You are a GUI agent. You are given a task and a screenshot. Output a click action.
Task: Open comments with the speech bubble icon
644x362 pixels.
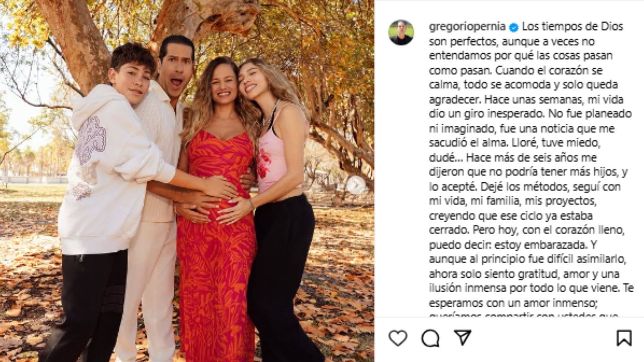tap(430, 338)
